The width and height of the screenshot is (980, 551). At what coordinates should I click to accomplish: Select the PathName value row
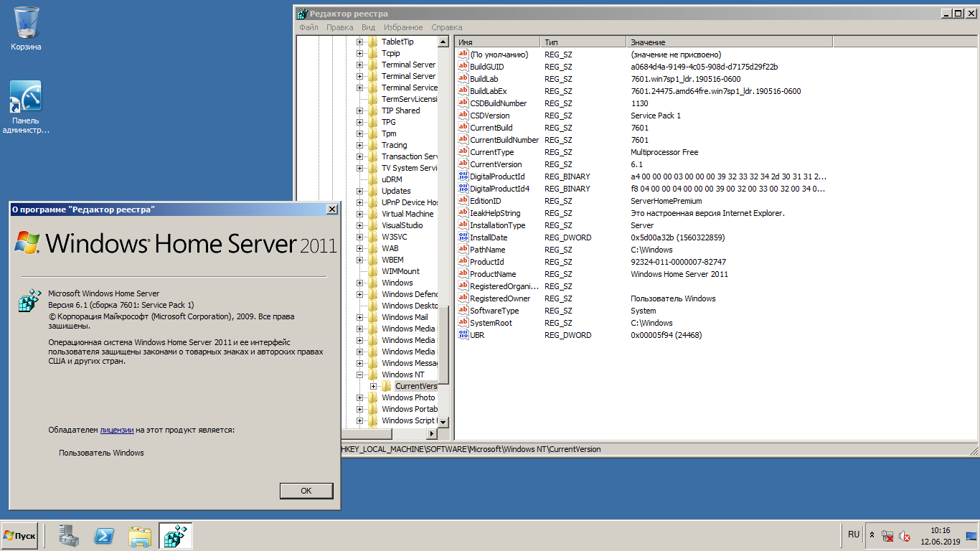click(x=643, y=250)
